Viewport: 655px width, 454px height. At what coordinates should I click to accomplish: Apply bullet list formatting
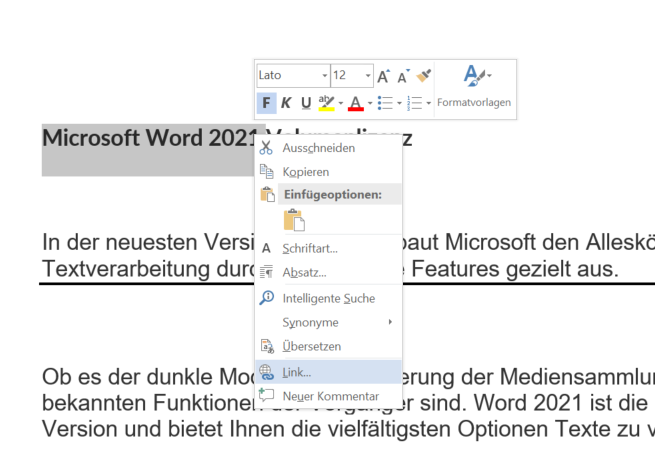click(385, 103)
